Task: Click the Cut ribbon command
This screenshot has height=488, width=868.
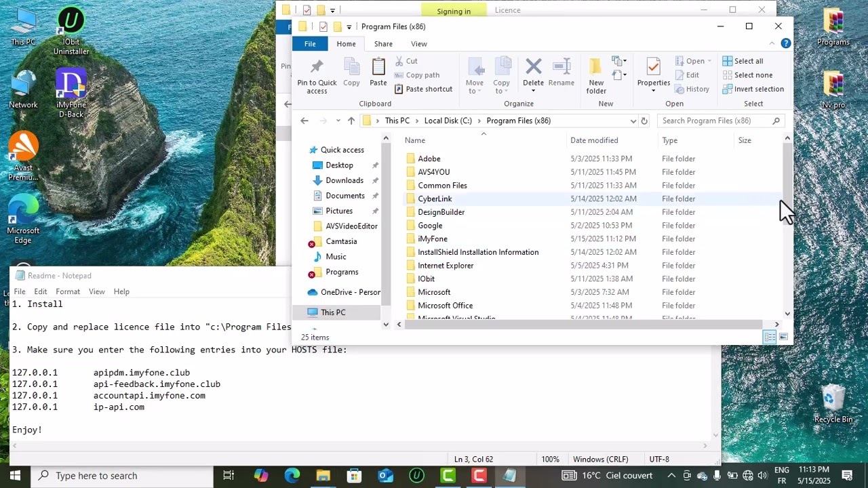Action: pyautogui.click(x=406, y=61)
